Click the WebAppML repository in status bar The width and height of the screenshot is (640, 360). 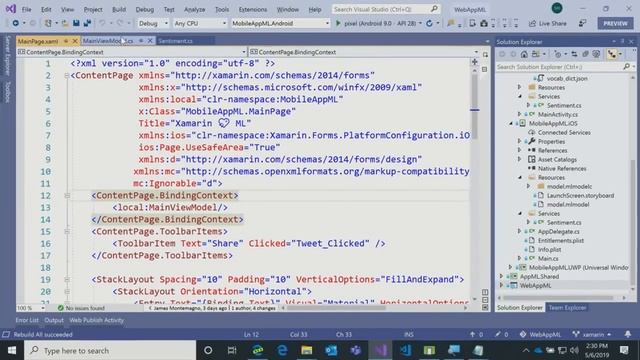click(x=540, y=334)
